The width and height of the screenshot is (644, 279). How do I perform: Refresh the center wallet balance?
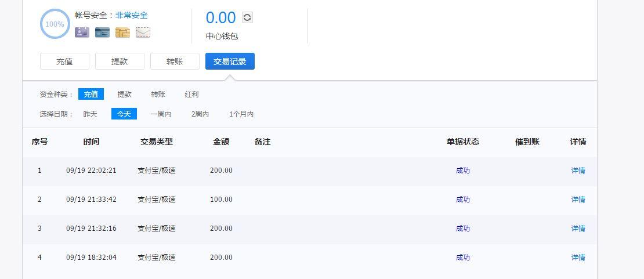pyautogui.click(x=247, y=17)
